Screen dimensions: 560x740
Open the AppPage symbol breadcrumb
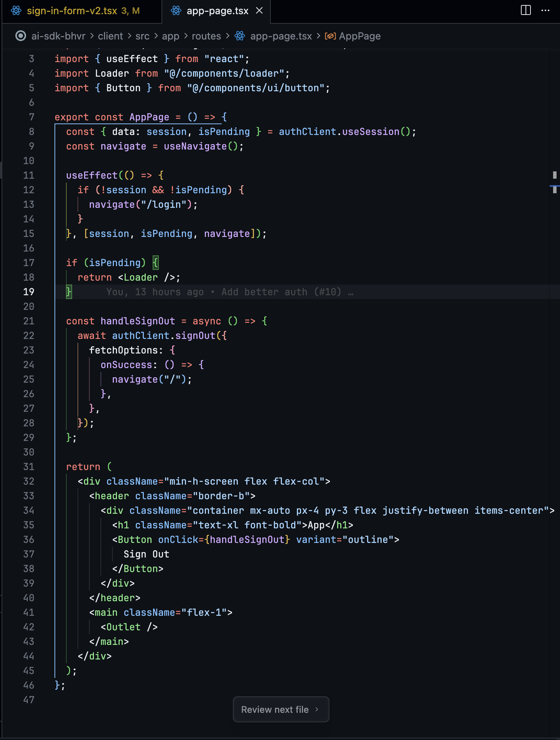tap(360, 36)
